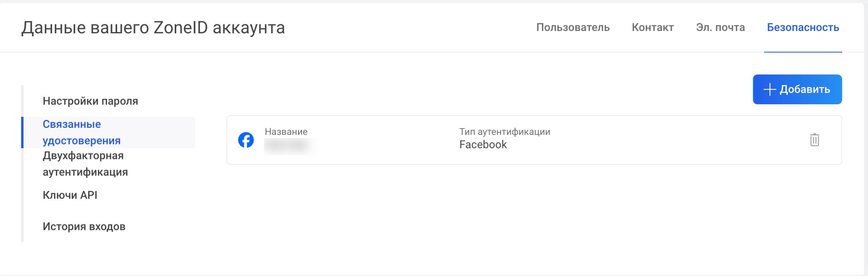Click the plus icon on Добавить button
This screenshot has height=276, width=868.
point(769,89)
